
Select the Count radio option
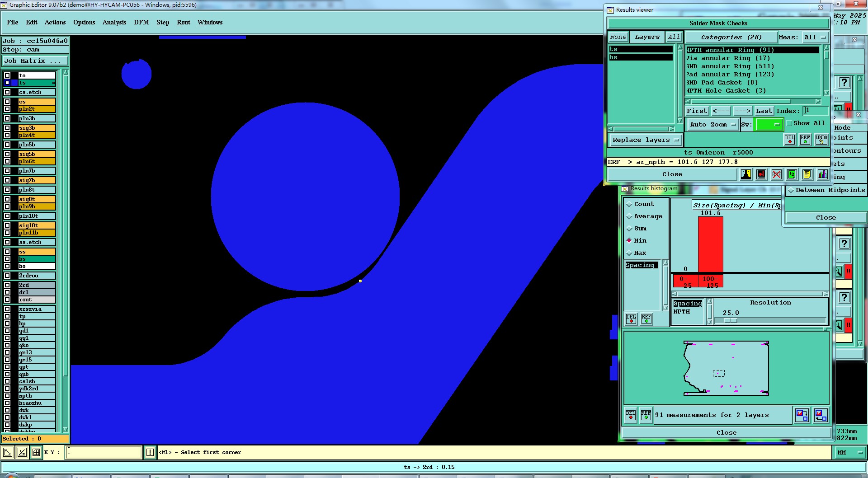[629, 204]
